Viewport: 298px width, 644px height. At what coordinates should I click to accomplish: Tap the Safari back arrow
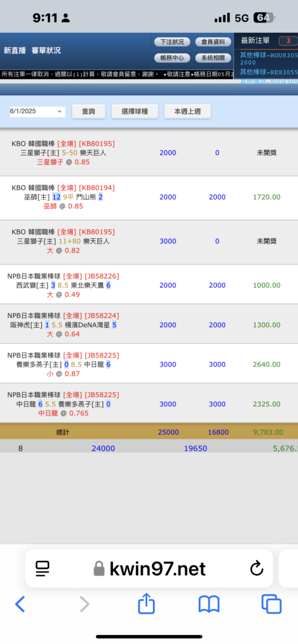pos(20,604)
